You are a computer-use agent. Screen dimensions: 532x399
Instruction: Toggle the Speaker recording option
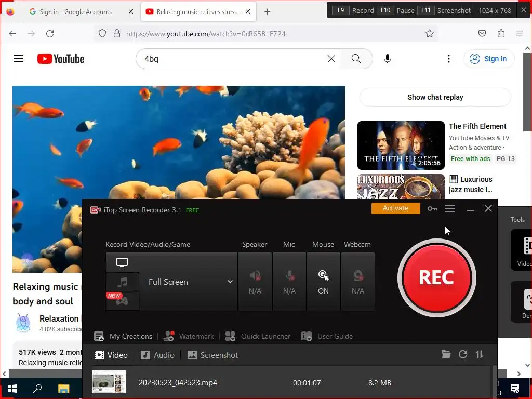[255, 282]
